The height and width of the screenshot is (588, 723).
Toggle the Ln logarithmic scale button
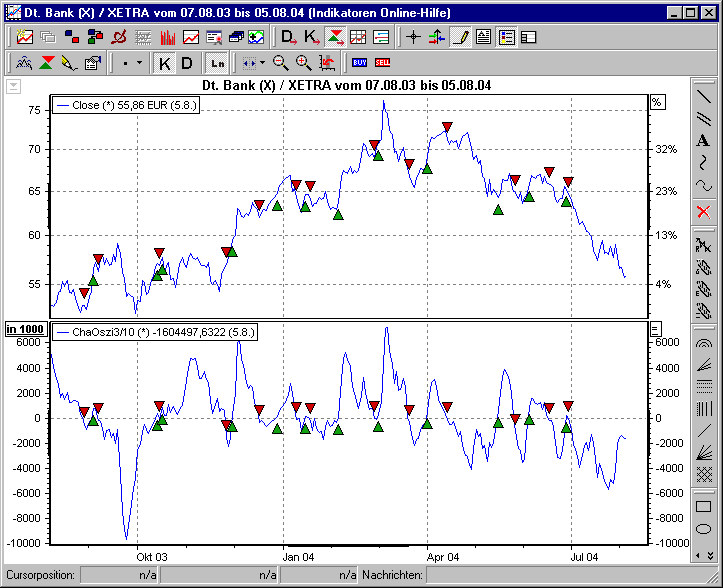tap(217, 63)
